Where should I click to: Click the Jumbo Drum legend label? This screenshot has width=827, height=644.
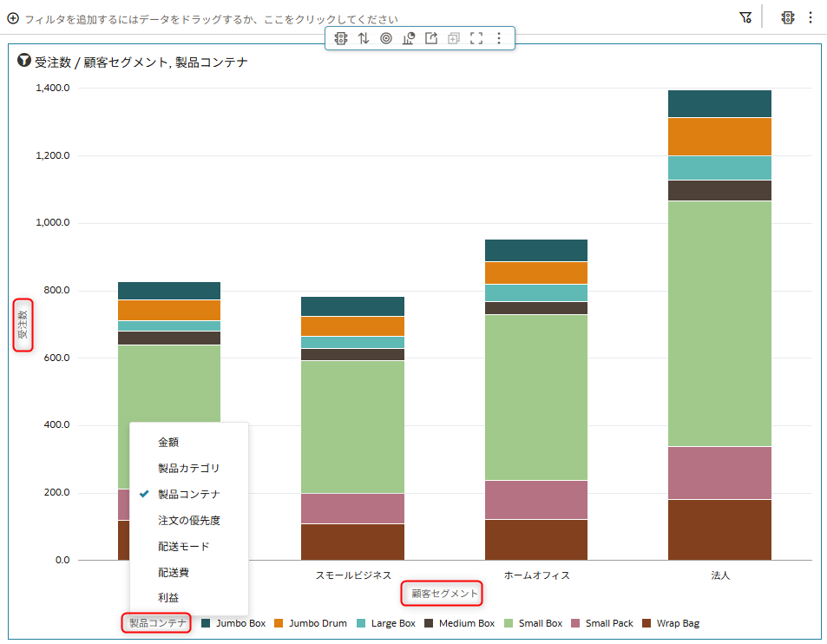pyautogui.click(x=318, y=623)
